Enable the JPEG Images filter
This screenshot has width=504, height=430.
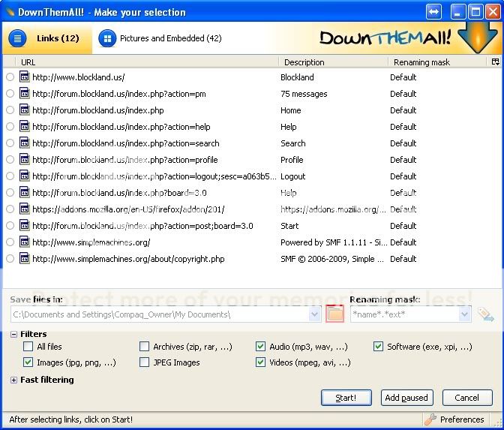click(x=144, y=362)
